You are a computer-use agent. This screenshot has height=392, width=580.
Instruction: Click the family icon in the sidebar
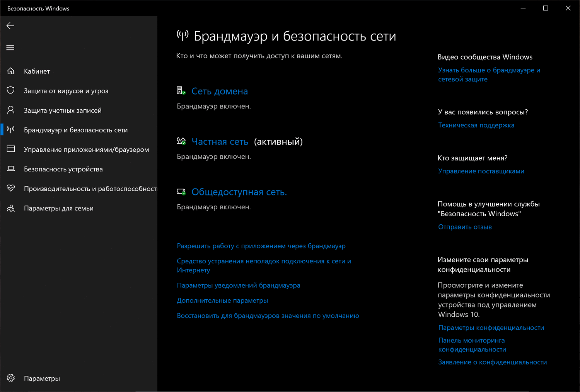[11, 208]
